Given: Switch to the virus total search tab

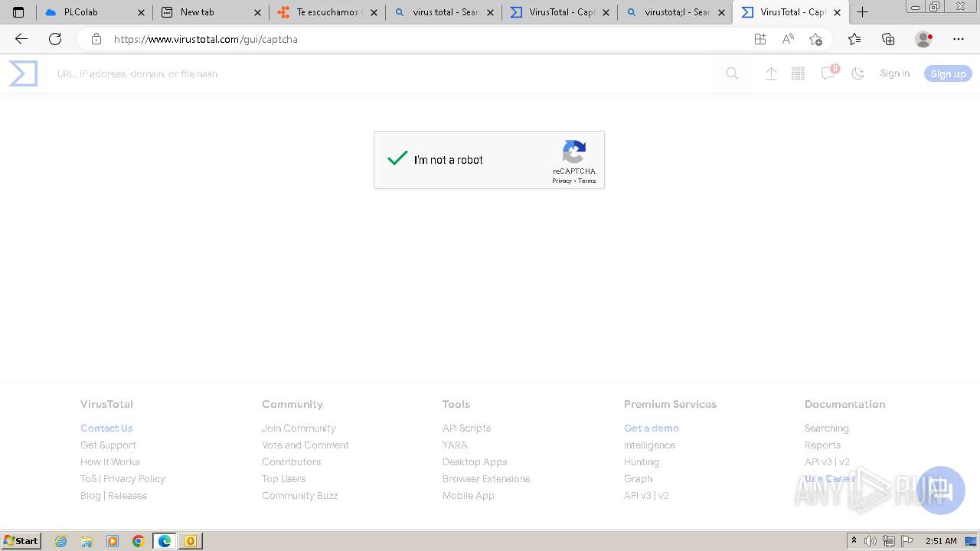Looking at the screenshot, I should pyautogui.click(x=444, y=12).
